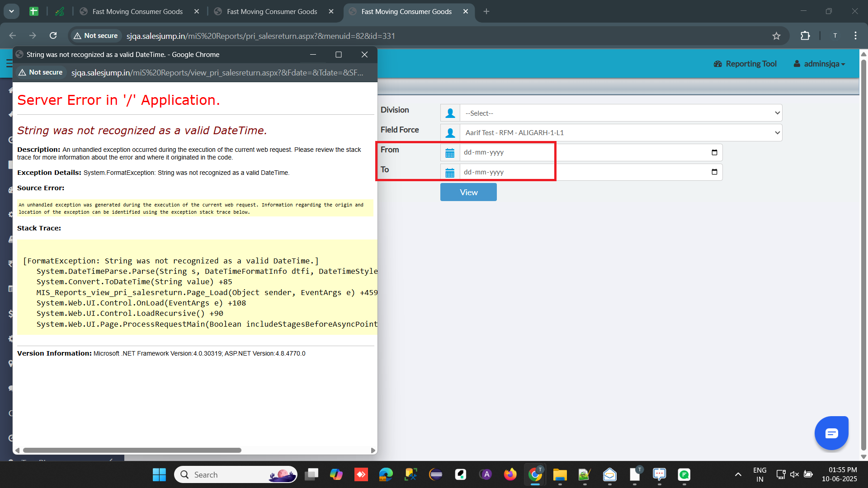Expand the adminsjqa user menu
Screen dimensions: 868x488
pos(819,64)
